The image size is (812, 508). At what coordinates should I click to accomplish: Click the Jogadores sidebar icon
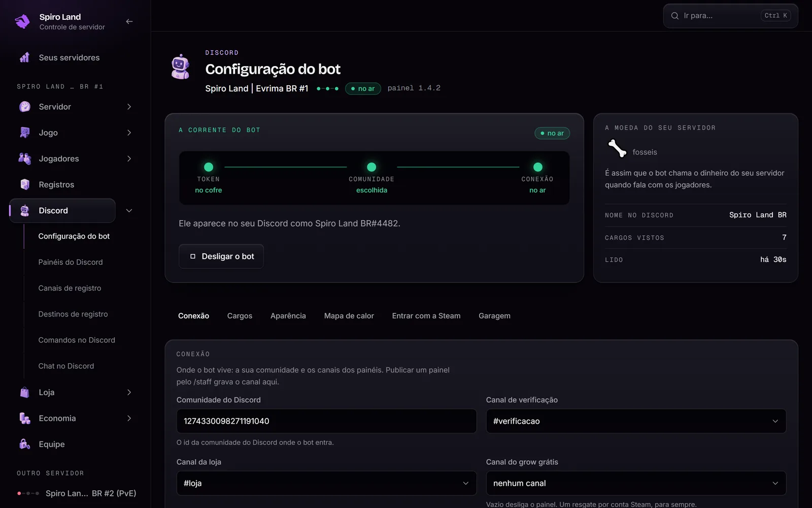(24, 158)
